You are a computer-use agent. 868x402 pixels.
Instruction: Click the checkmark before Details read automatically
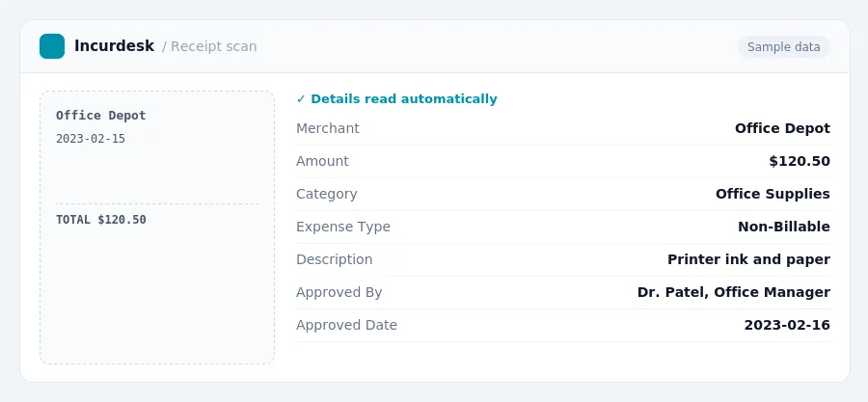pos(301,99)
